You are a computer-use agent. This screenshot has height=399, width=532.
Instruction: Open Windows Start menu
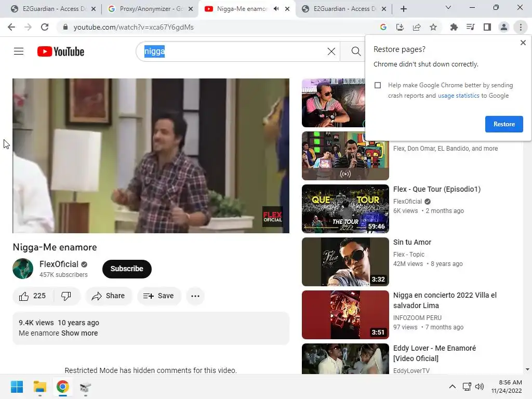(17, 387)
